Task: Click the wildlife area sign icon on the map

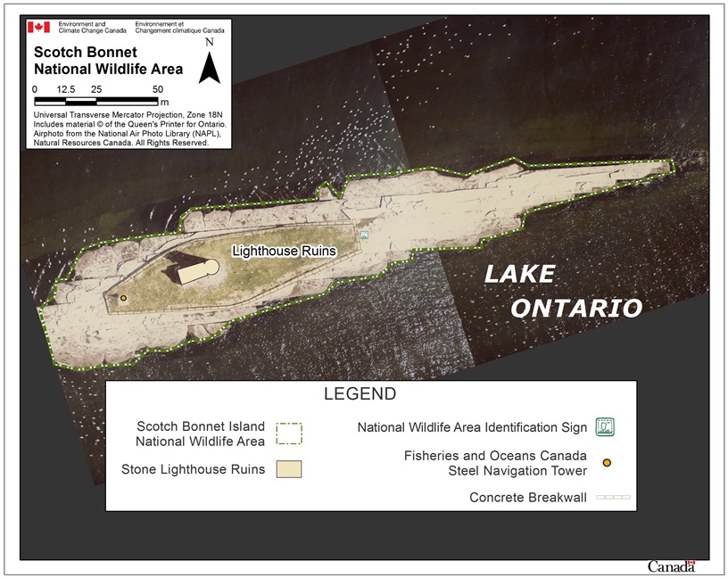Action: pos(363,235)
